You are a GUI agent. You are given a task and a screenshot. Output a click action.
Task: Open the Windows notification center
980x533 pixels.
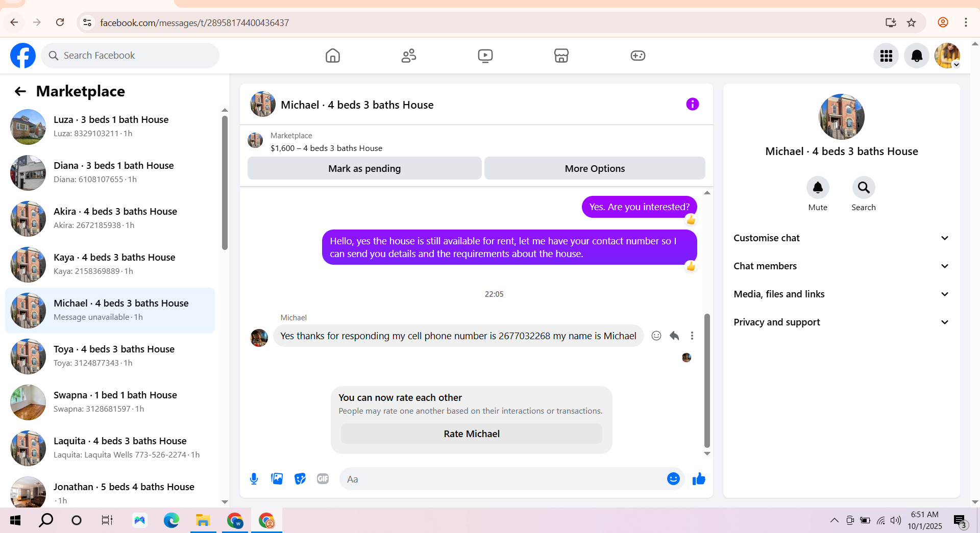tap(960, 521)
